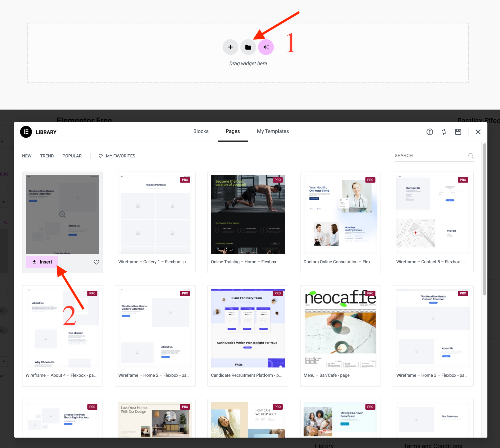Toggle MY FAVORITES filter on
This screenshot has height=448, width=500.
117,156
